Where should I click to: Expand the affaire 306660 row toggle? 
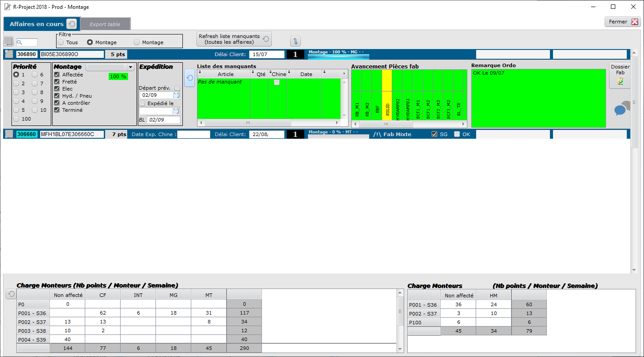pos(9,134)
